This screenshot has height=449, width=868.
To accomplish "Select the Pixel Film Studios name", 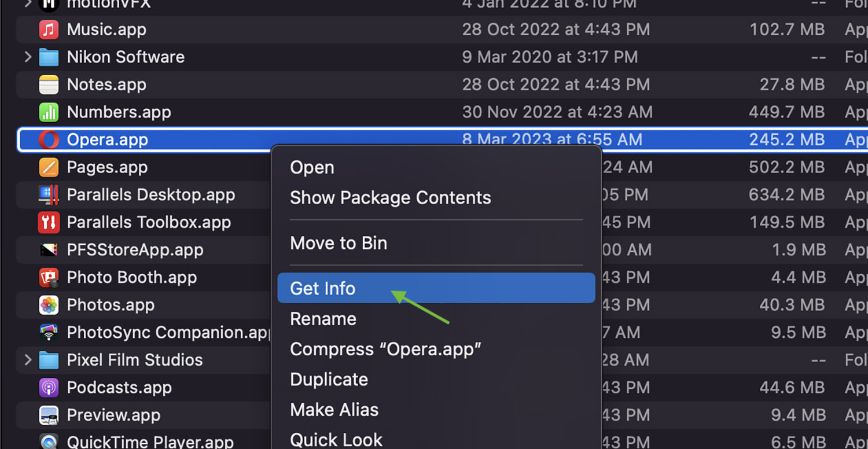I will pyautogui.click(x=135, y=360).
